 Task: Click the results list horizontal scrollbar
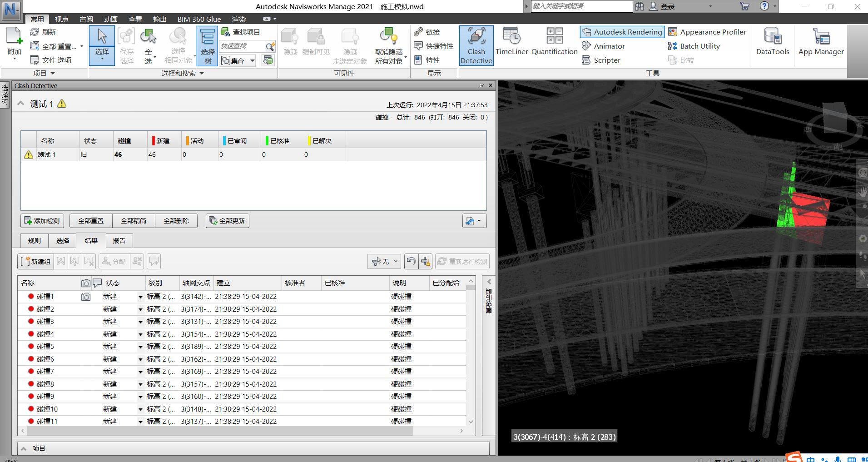pos(220,430)
